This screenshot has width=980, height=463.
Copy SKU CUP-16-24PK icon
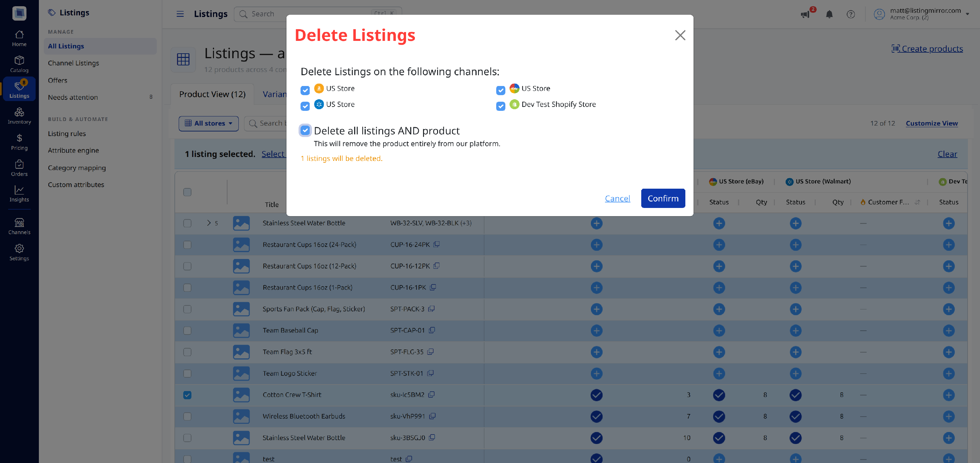tap(436, 244)
